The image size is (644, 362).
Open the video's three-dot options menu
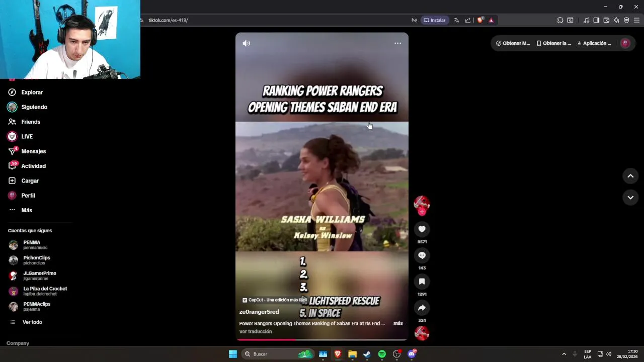[x=397, y=43]
